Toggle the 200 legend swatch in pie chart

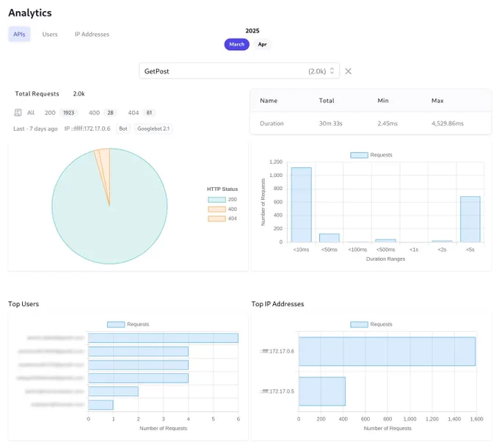216,200
